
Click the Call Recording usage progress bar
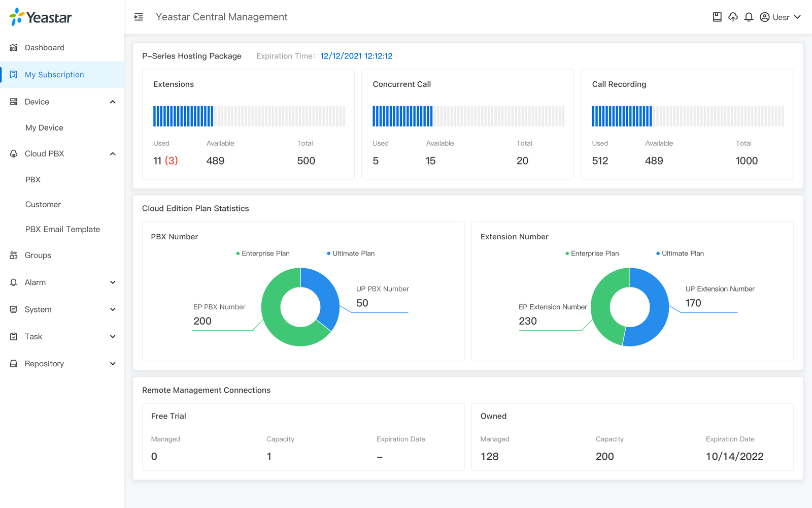pos(688,116)
